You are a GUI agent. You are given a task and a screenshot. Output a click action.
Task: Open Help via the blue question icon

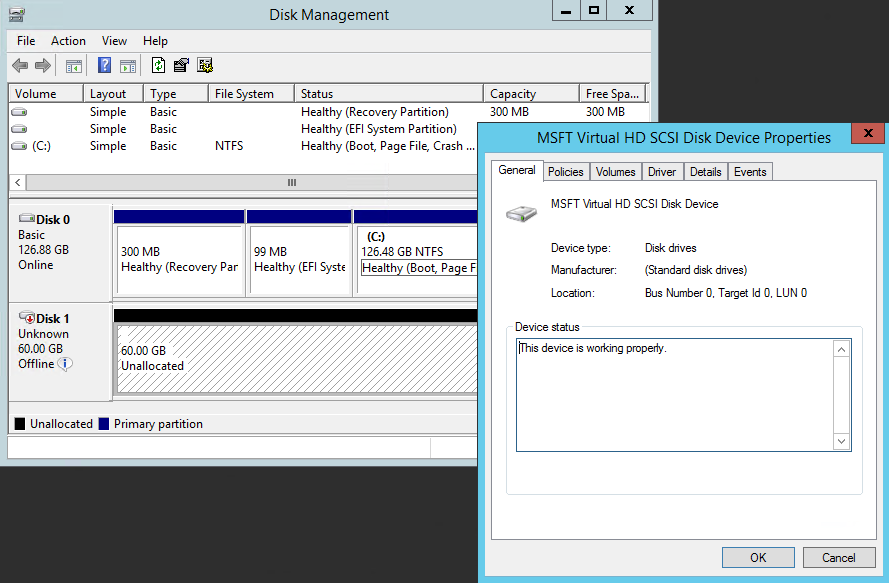click(104, 66)
